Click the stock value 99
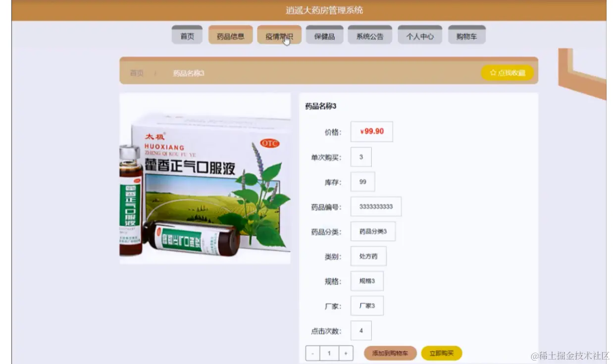Viewport: 613px width, 364px height. point(363,182)
